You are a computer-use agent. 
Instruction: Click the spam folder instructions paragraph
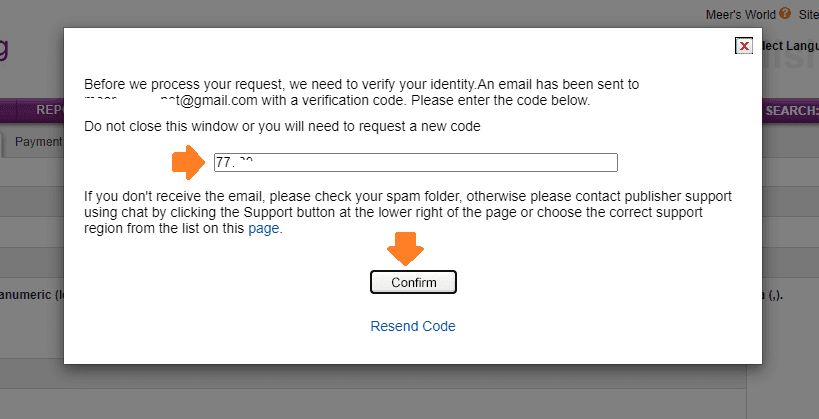pyautogui.click(x=407, y=213)
